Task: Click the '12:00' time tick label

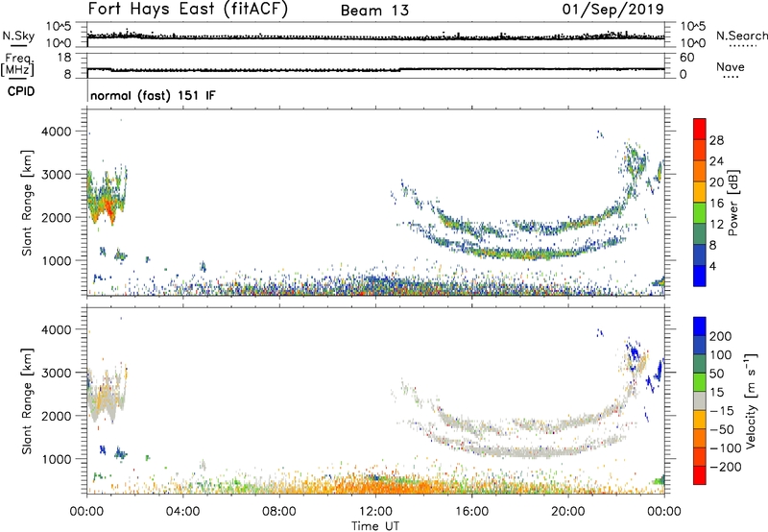Action: [375, 512]
